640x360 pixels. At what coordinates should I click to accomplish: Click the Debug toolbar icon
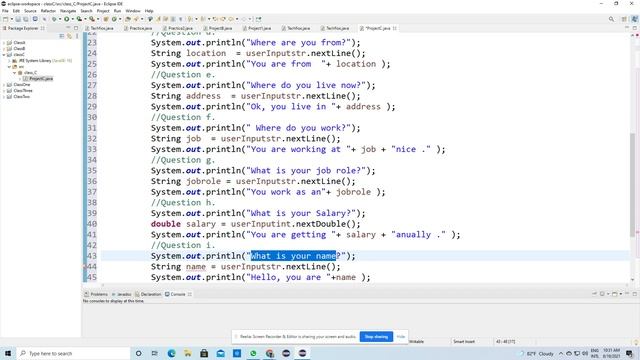(54, 19)
